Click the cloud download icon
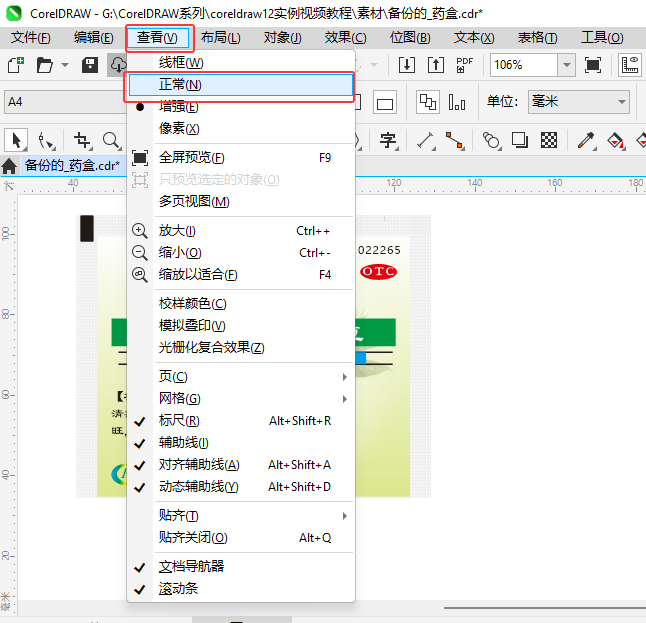 pos(118,65)
